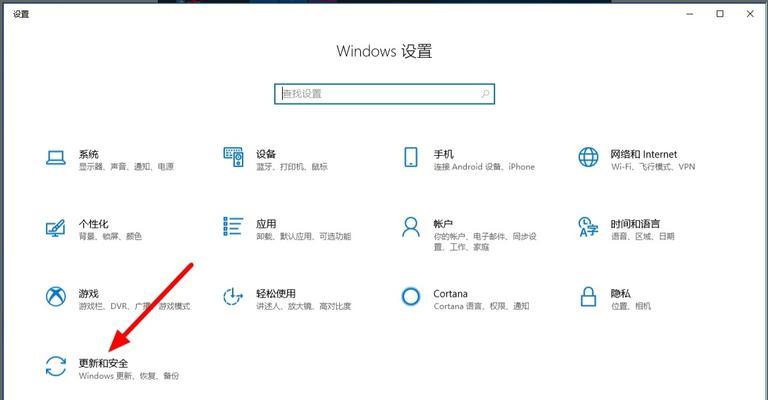
Task: Click 连接 Android 设备、iPhone description
Action: [484, 166]
